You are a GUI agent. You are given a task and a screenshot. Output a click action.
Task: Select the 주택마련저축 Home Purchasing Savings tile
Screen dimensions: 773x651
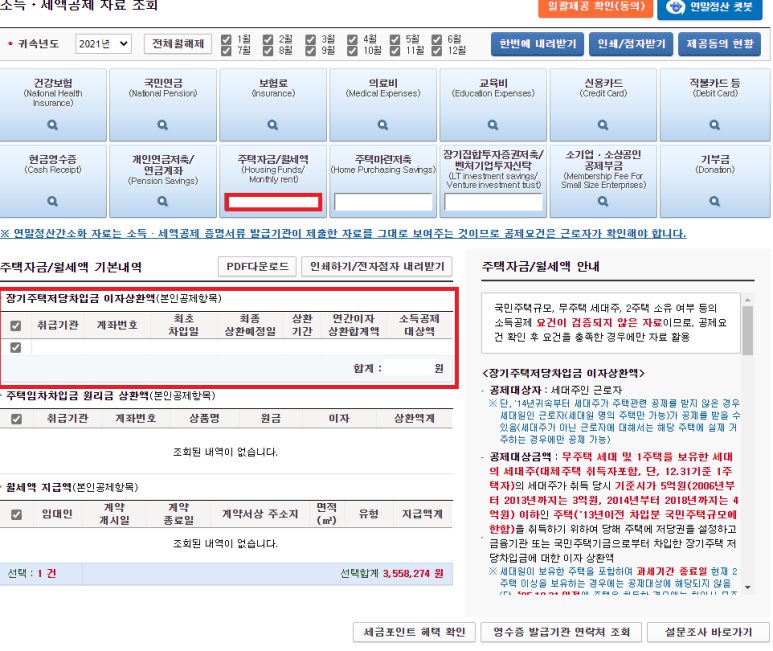click(383, 181)
